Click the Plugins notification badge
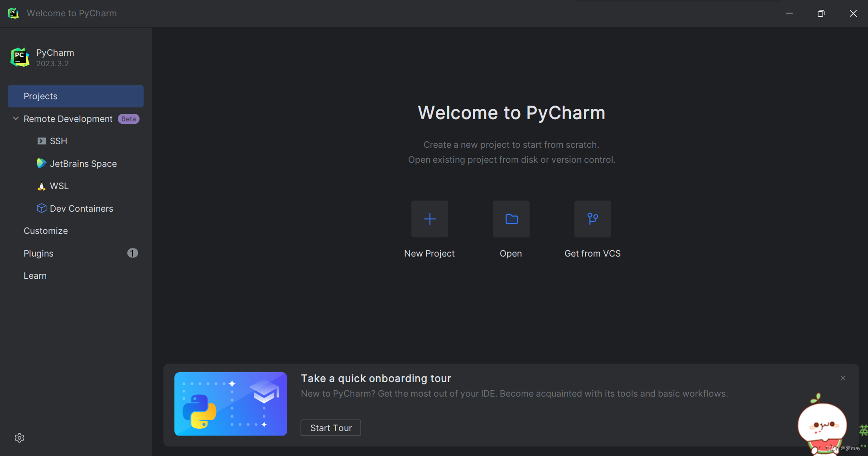 tap(132, 253)
